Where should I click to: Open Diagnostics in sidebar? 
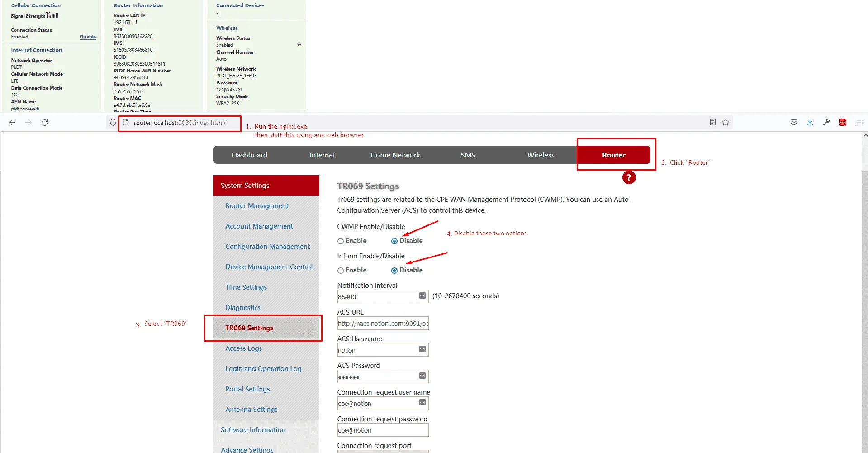[243, 308]
